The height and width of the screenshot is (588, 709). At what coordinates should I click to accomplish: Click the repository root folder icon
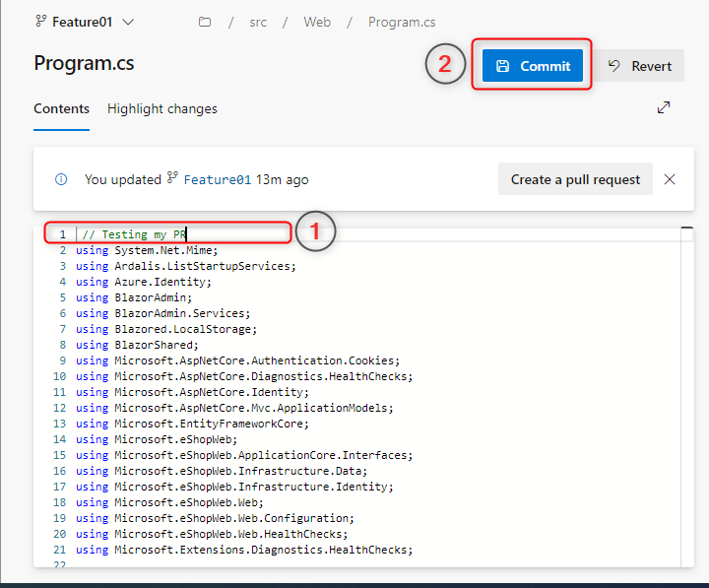coord(205,22)
